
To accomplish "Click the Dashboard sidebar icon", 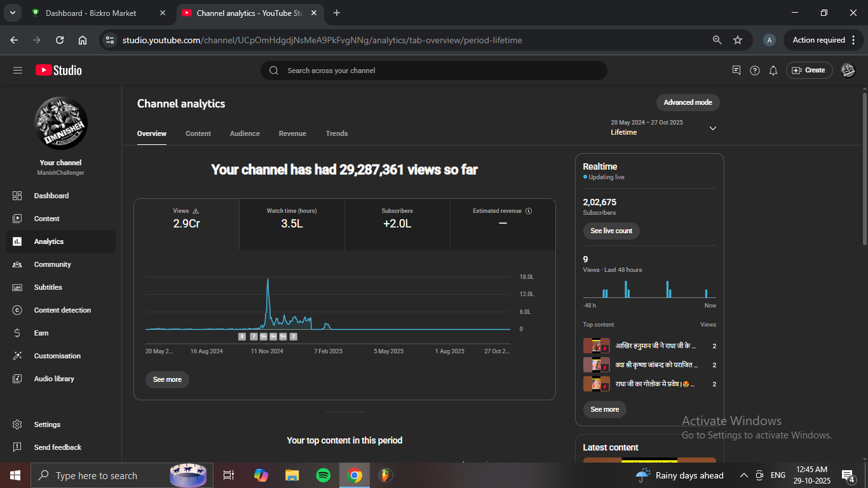I will click(x=18, y=196).
